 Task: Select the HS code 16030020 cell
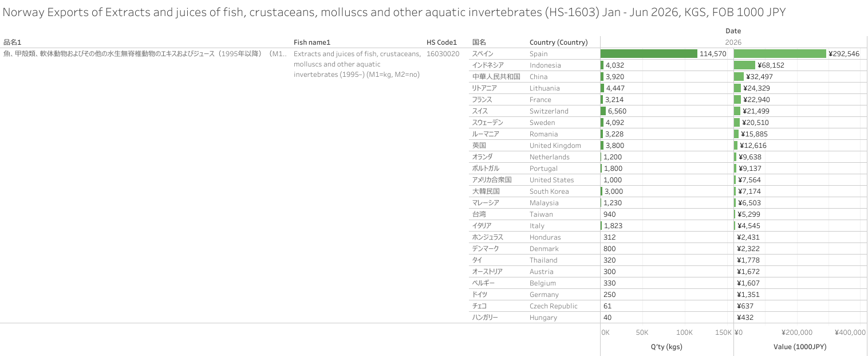pyautogui.click(x=443, y=53)
